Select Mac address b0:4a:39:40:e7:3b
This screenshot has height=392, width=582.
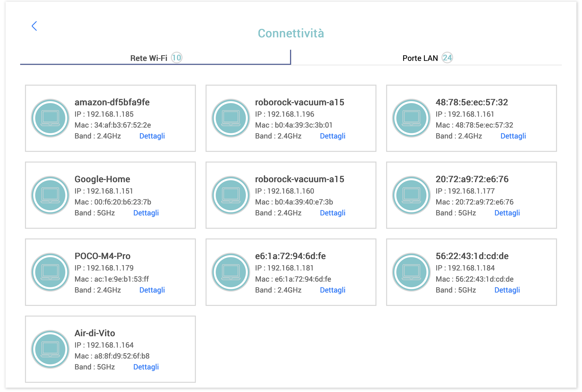click(x=304, y=202)
